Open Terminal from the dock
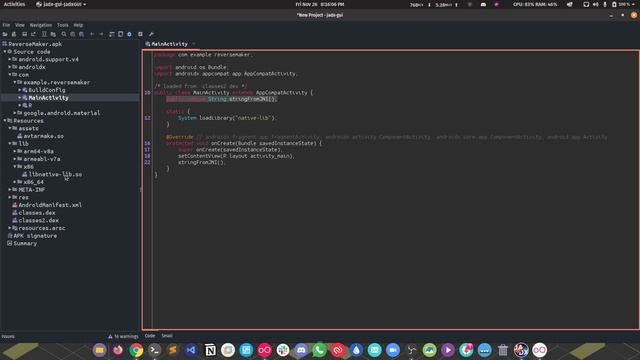The image size is (640, 360). [x=155, y=350]
